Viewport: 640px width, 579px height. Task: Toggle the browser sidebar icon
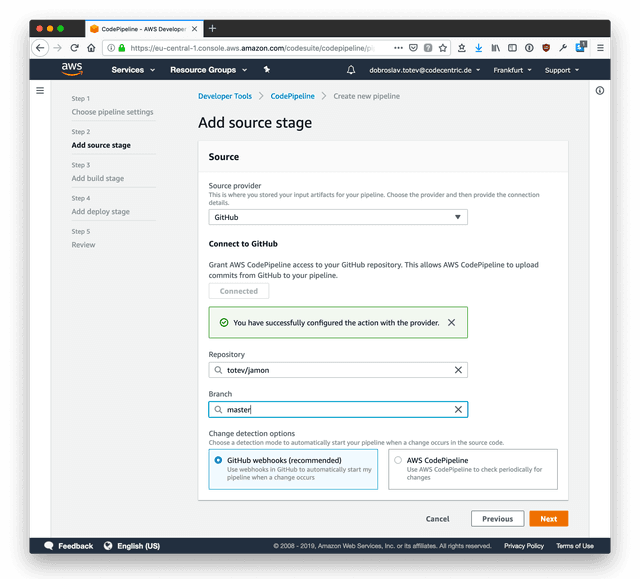pyautogui.click(x=512, y=48)
